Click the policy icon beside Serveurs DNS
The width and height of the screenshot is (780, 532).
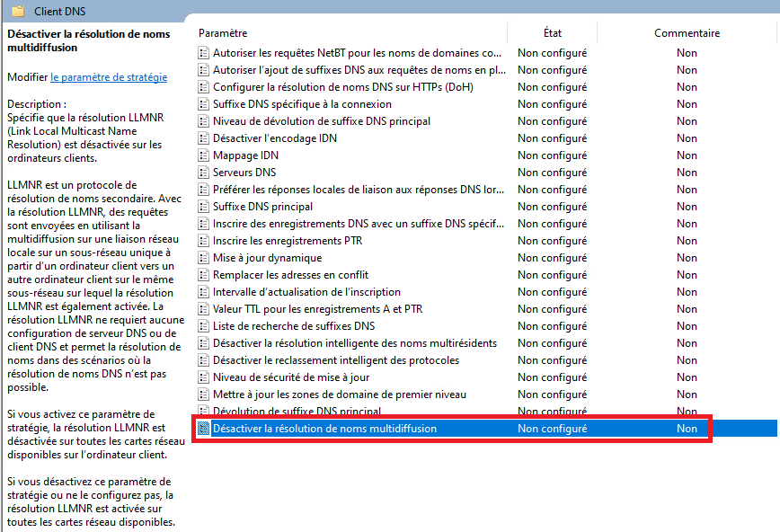[x=203, y=173]
